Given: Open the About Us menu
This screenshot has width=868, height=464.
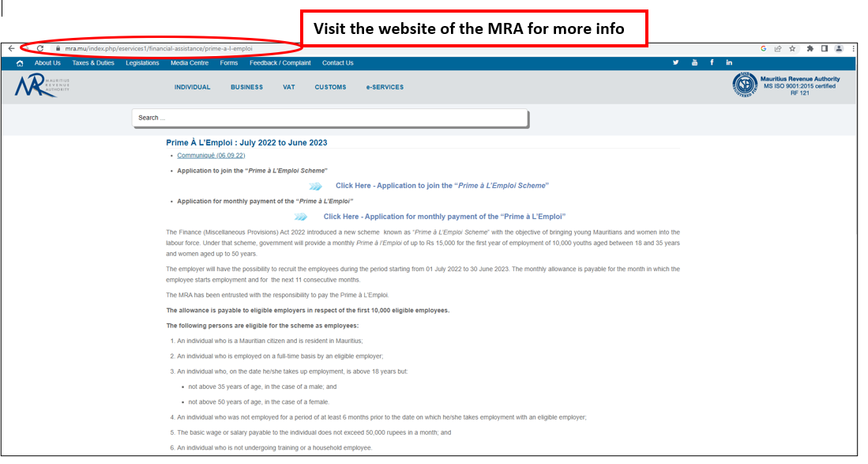Looking at the screenshot, I should 47,63.
